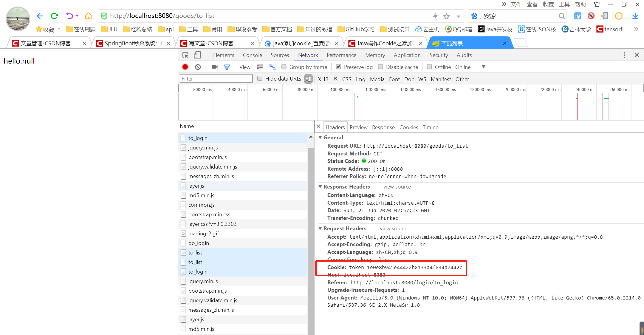Click view source next to Request Headers

[x=393, y=229]
